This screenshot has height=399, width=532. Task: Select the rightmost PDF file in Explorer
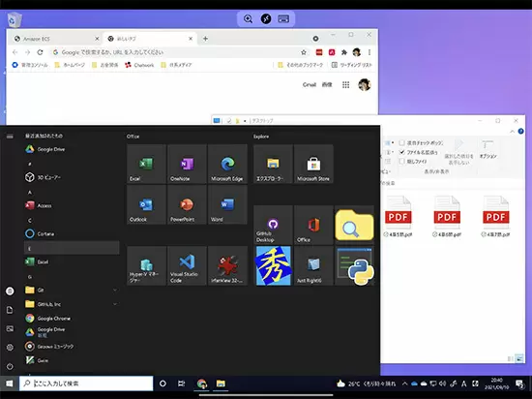tap(495, 216)
